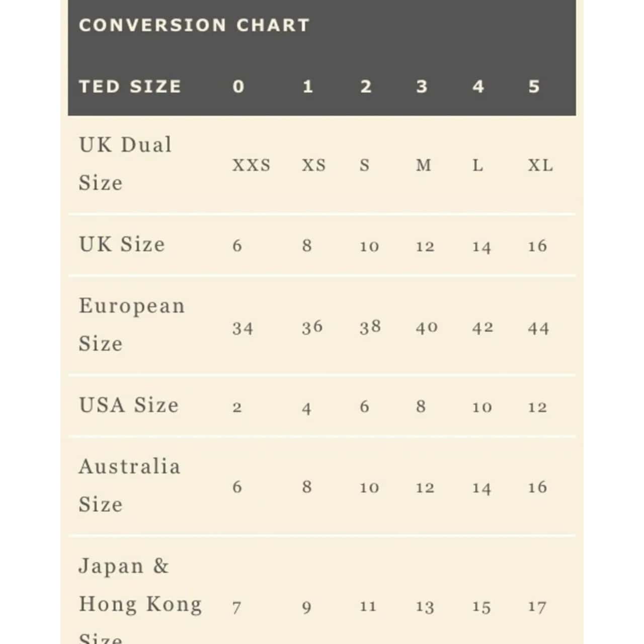Select Ted size 0 column header
This screenshot has height=644, width=644.
click(238, 87)
